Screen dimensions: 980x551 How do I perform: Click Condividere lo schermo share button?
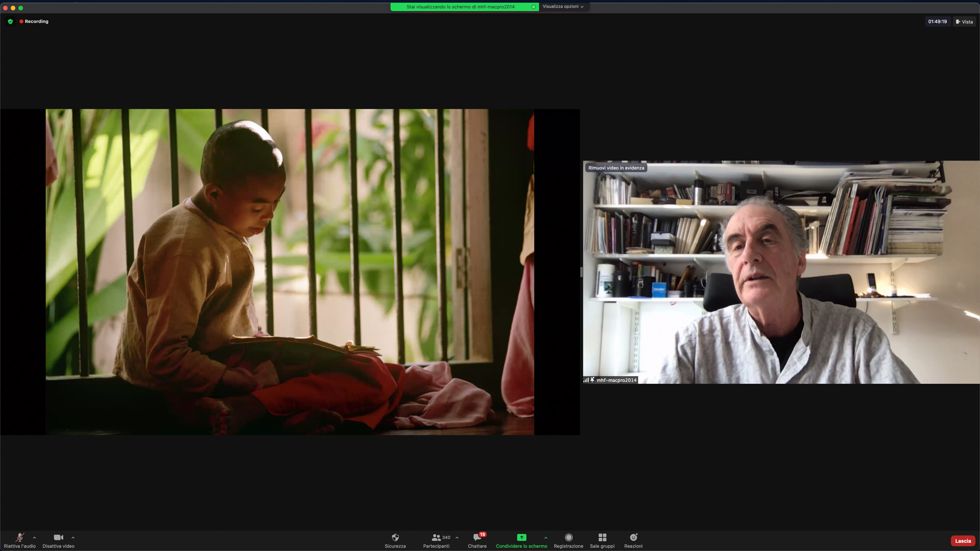(521, 540)
